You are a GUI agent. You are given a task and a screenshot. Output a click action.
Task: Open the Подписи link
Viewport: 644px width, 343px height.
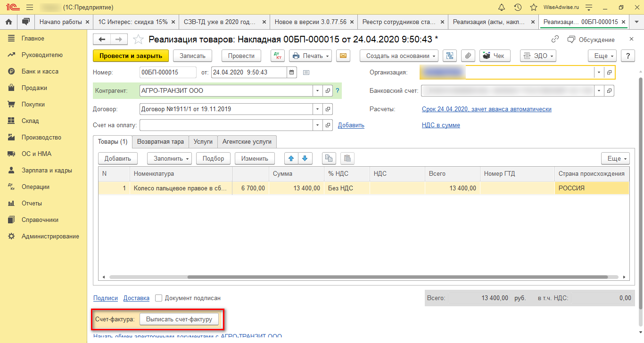[106, 298]
